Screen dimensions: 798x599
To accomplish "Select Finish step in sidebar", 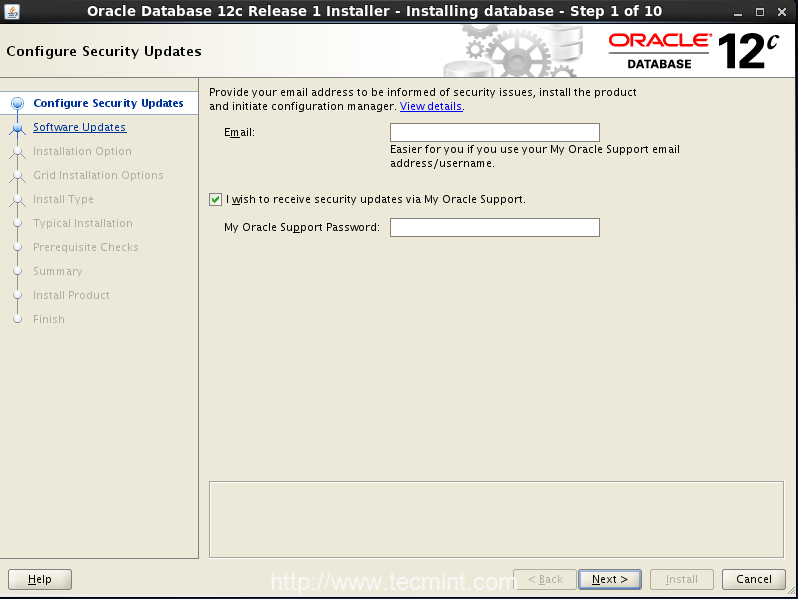I will tap(49, 319).
